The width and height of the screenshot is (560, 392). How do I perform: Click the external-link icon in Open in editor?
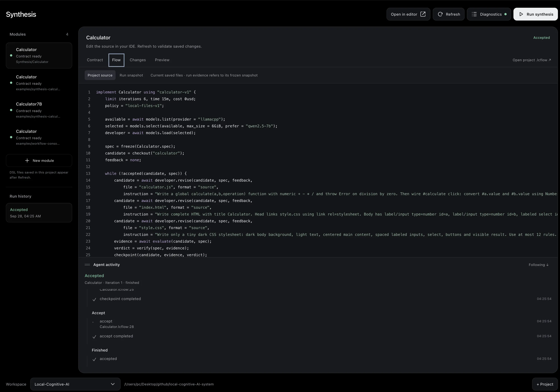[x=423, y=14]
